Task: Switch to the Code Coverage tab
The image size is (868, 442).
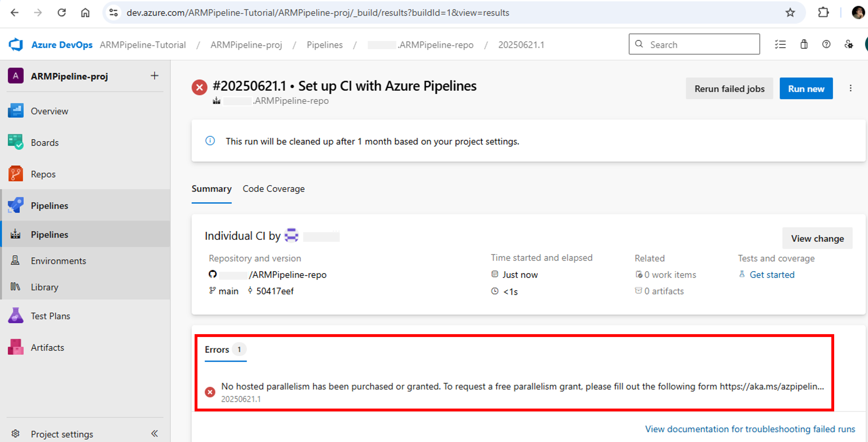Action: coord(273,189)
